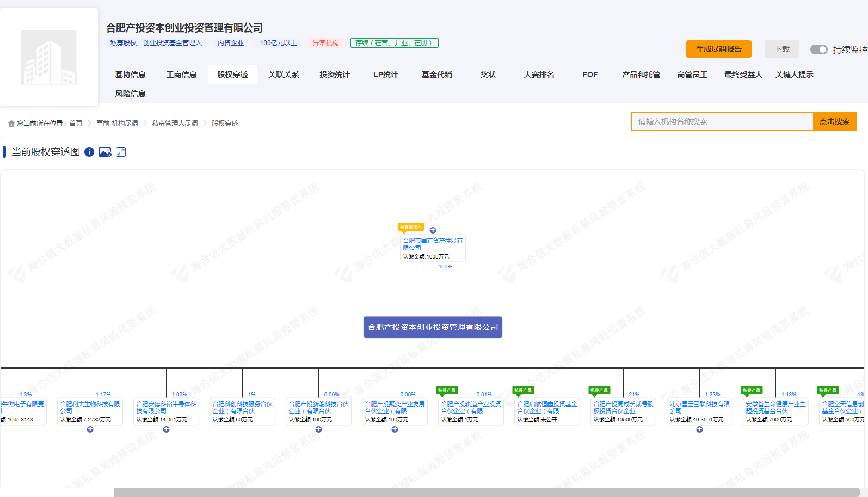Screen dimensions: 868x497
Task: Click the 生成尽调报告 button
Action: click(x=718, y=49)
